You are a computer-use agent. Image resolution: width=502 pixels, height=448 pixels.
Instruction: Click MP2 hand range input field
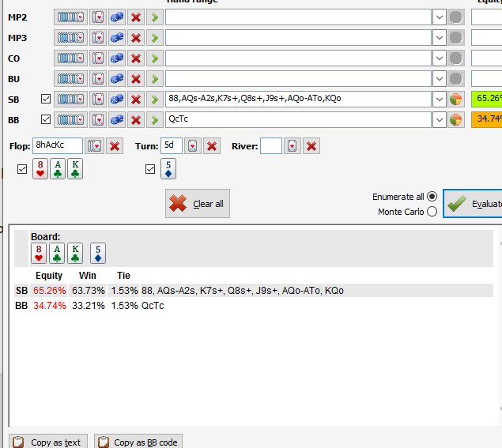tap(298, 17)
